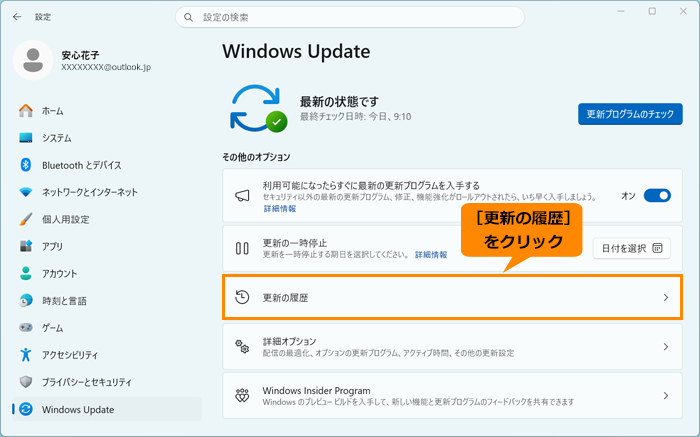Click the Windows Insider Program title text

pos(317,391)
